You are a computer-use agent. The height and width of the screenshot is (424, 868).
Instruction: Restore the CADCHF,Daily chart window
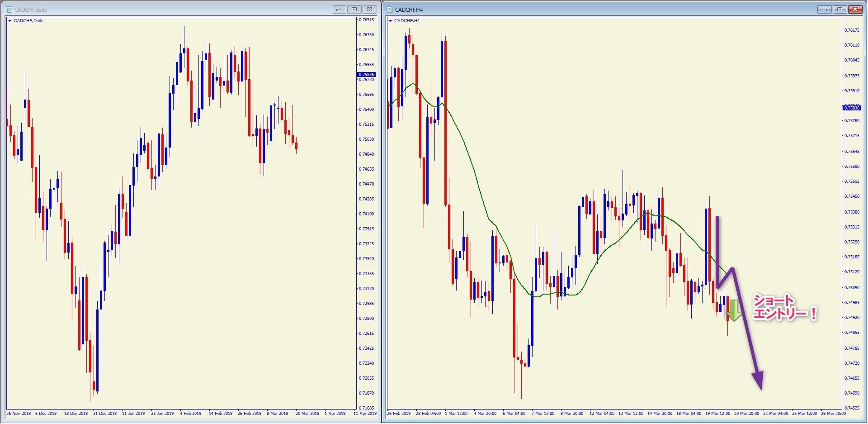(354, 10)
